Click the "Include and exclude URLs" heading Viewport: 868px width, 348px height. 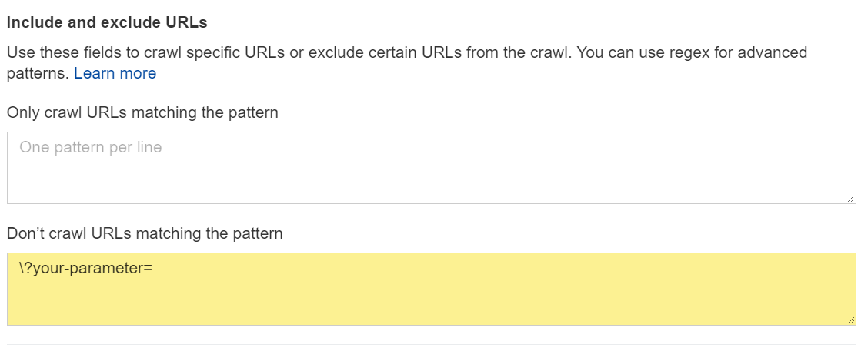point(107,23)
